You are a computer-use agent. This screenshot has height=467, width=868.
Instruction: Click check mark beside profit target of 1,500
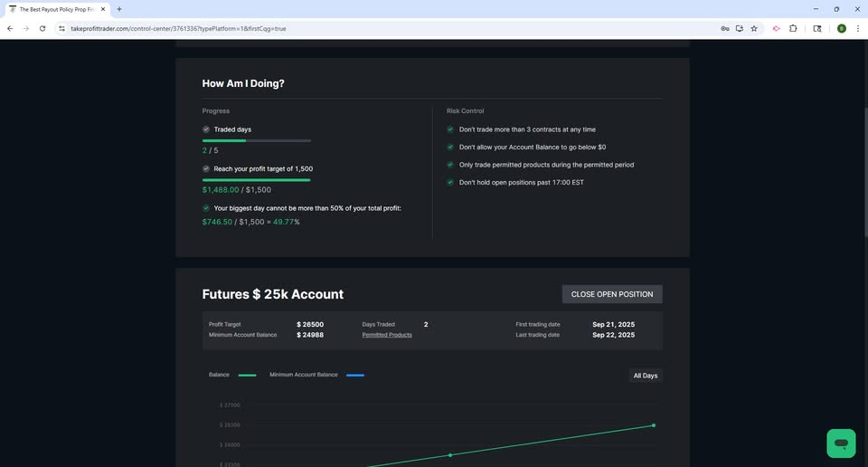click(206, 168)
